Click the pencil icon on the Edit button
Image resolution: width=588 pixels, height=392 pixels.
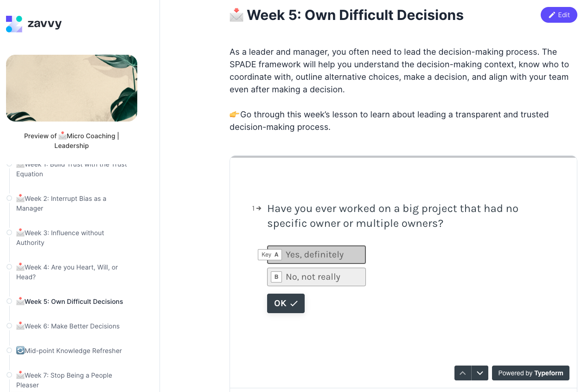point(553,15)
